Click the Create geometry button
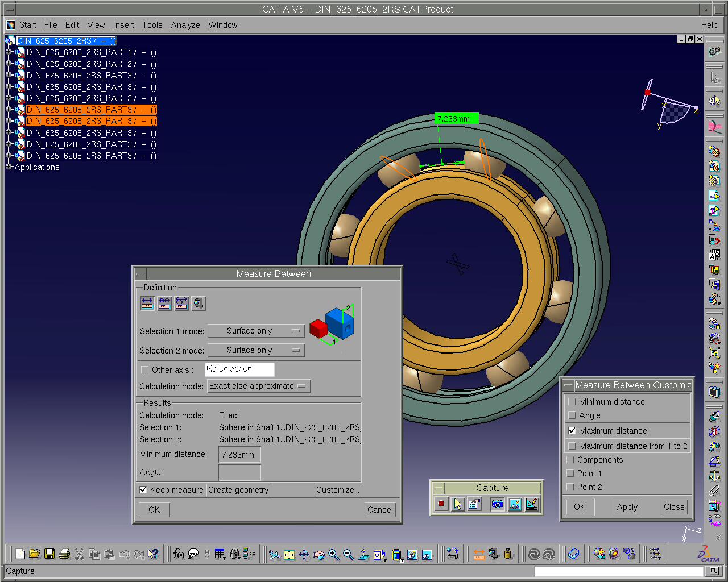 (238, 490)
